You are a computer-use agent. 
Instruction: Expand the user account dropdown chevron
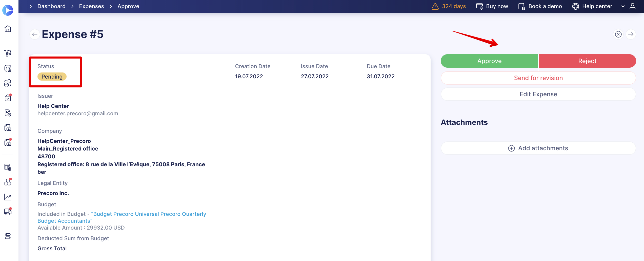(623, 6)
